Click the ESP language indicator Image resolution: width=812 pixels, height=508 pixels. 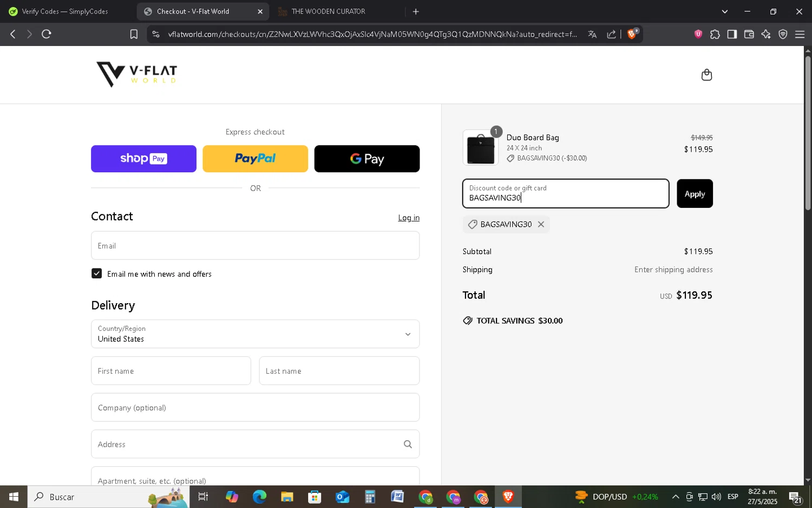coord(733,497)
